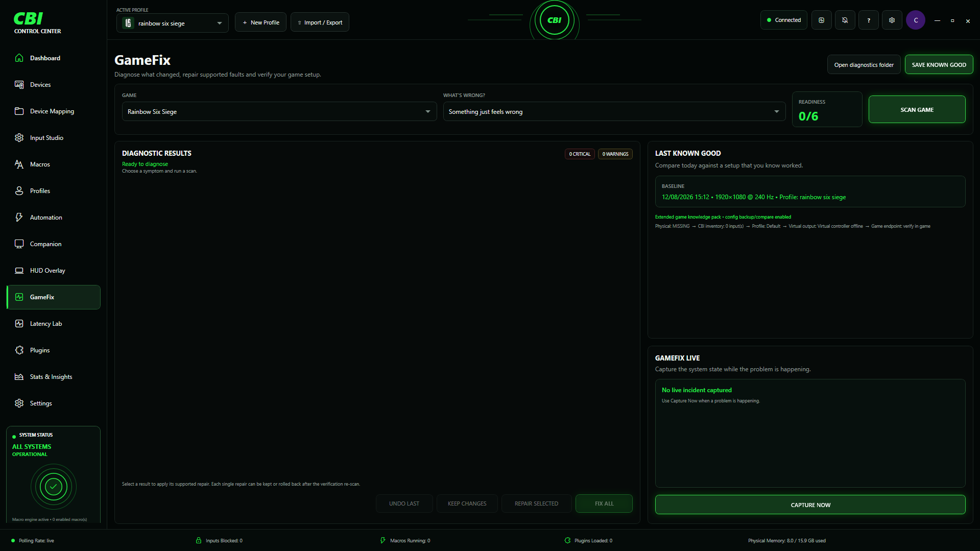Click the Repair Selected button
980x551 pixels.
(536, 504)
